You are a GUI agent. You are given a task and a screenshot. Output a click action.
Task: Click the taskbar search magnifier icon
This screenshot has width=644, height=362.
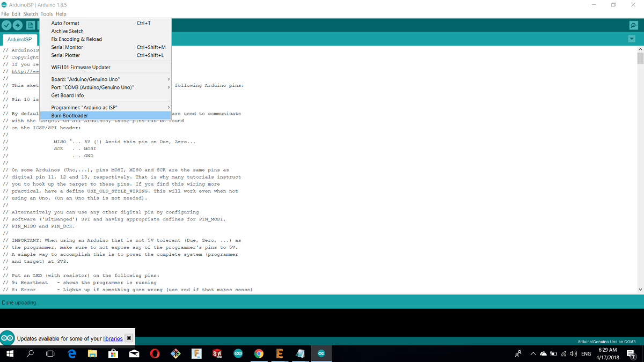31,353
